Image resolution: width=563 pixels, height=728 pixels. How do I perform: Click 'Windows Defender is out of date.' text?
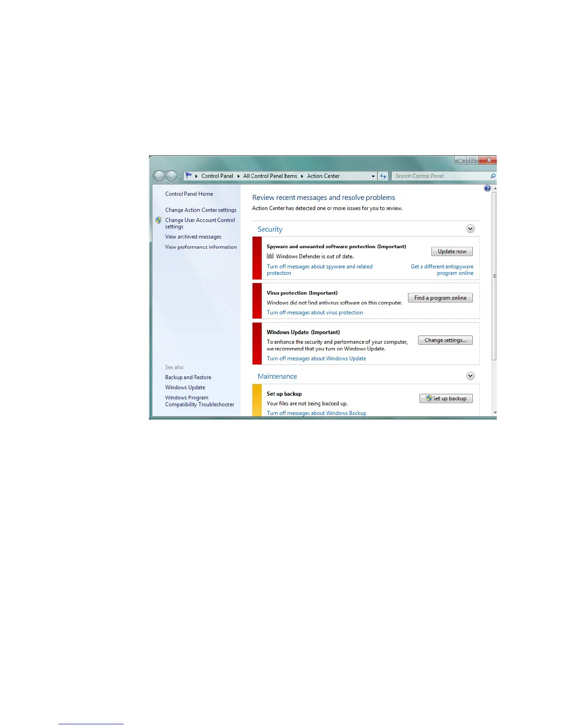click(315, 256)
